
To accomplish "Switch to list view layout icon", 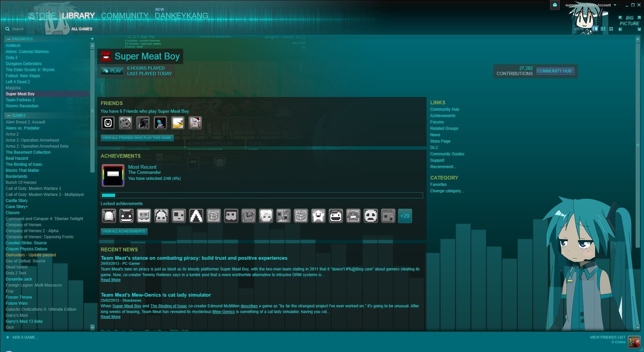I will click(603, 29).
